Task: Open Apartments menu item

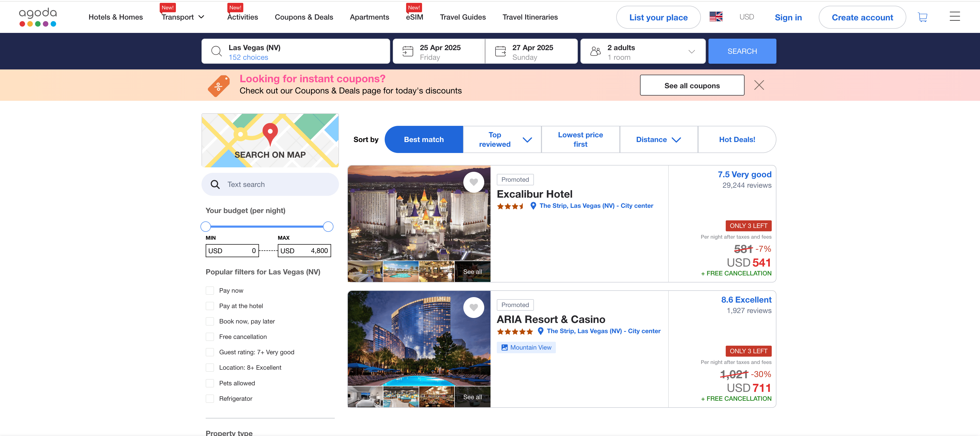Action: pyautogui.click(x=369, y=17)
